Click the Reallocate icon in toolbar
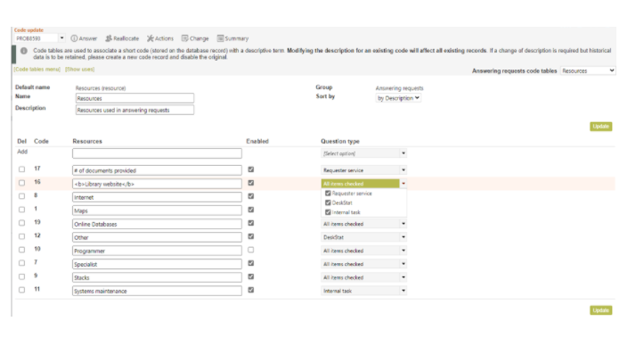 (x=109, y=38)
